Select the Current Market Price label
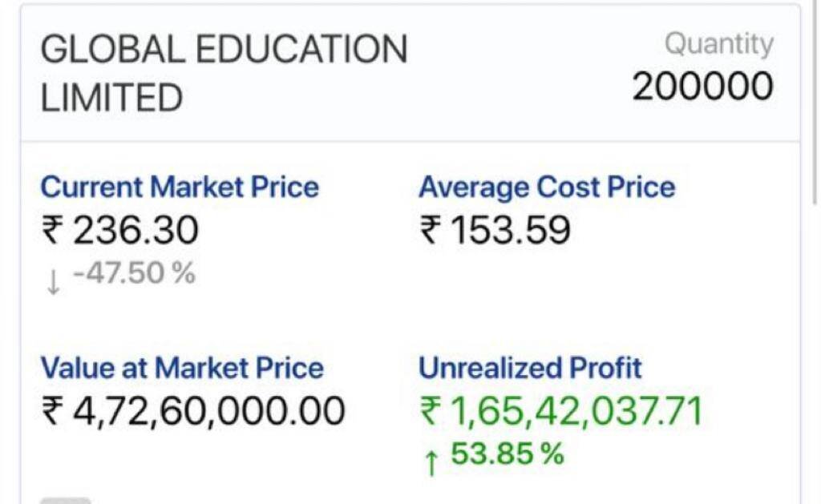Image resolution: width=821 pixels, height=504 pixels. [180, 187]
